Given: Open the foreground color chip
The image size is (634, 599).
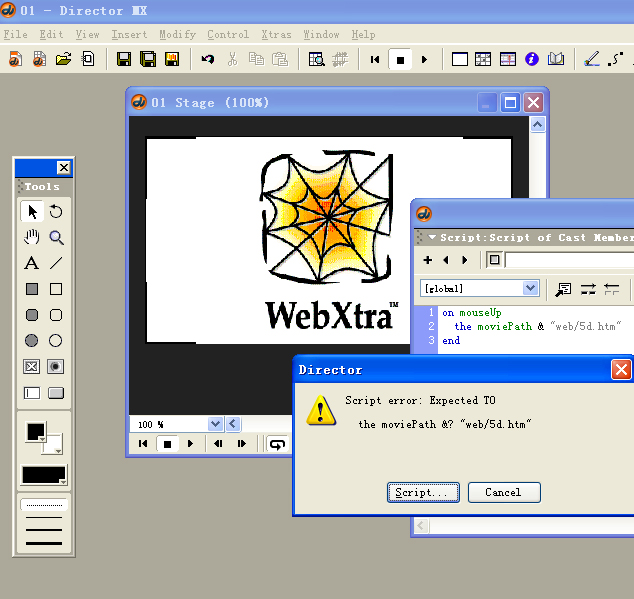Looking at the screenshot, I should pos(36,432).
